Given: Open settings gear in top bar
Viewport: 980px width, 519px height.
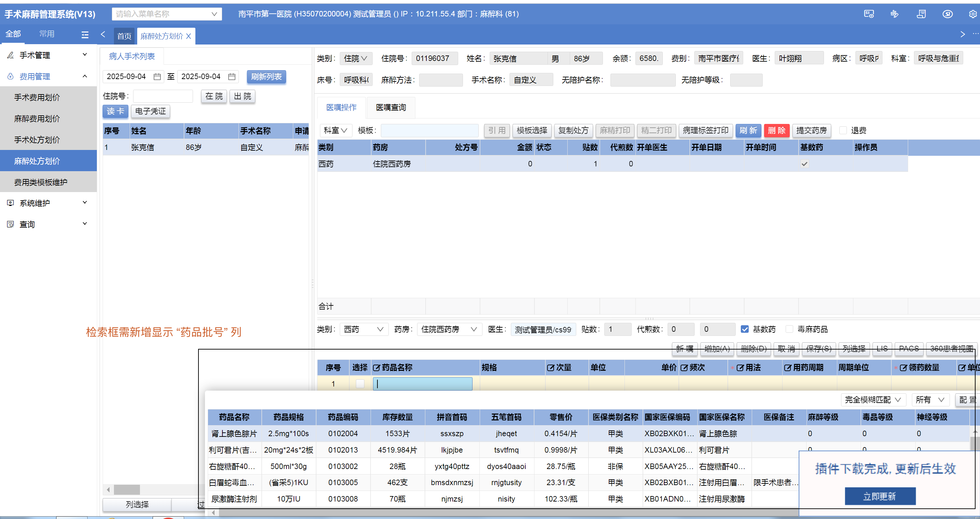Looking at the screenshot, I should (972, 14).
